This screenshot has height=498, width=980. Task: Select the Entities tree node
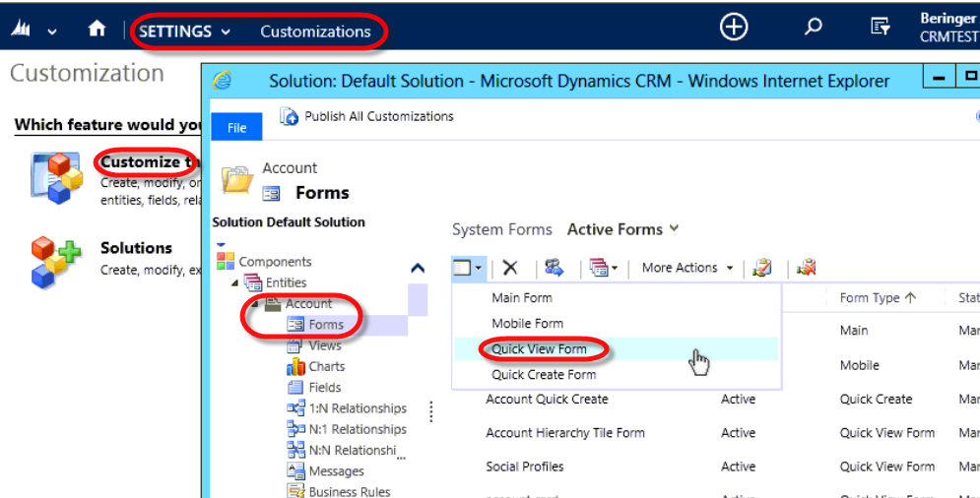tap(287, 283)
